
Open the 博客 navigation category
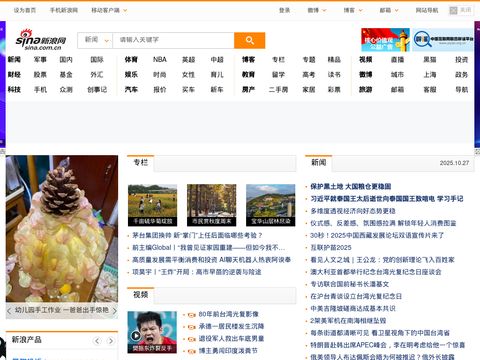click(x=249, y=60)
